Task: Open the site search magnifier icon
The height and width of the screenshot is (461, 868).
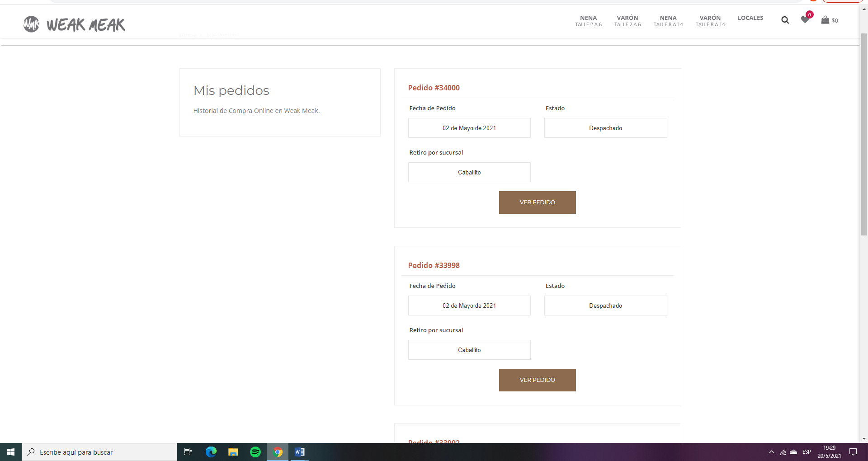Action: 785,20
